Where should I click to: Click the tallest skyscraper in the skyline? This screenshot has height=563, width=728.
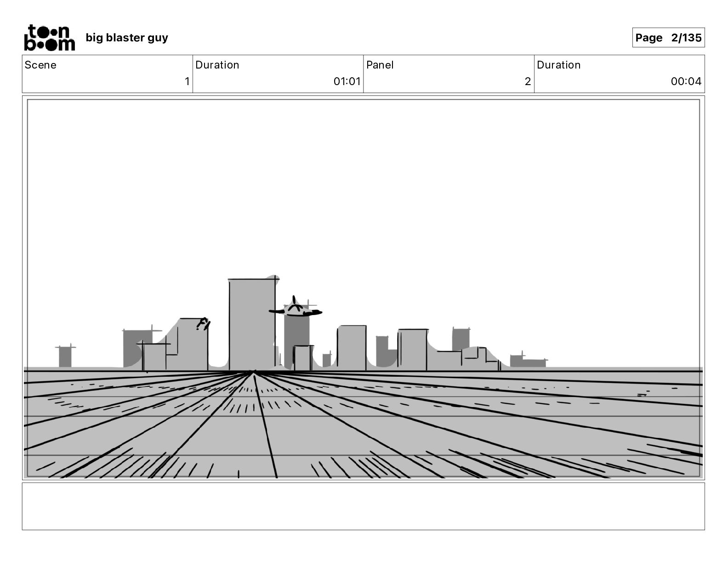252,323
